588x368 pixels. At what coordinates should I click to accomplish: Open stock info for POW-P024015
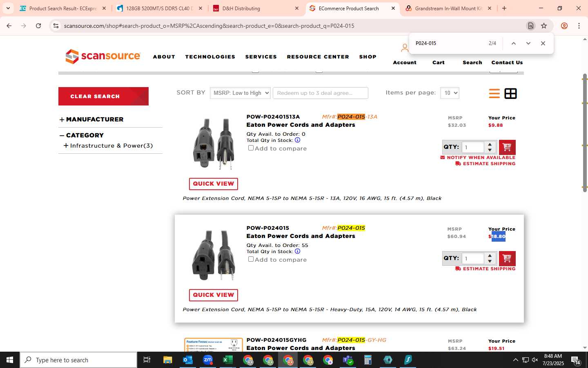(298, 251)
